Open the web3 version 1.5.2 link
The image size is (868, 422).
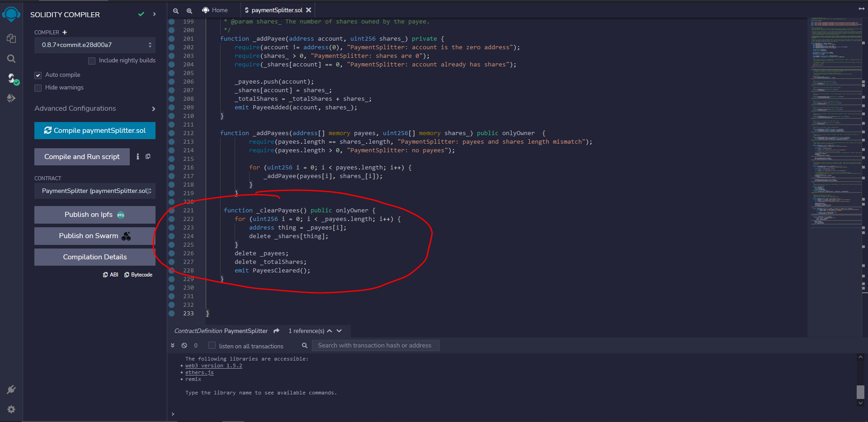pyautogui.click(x=213, y=366)
